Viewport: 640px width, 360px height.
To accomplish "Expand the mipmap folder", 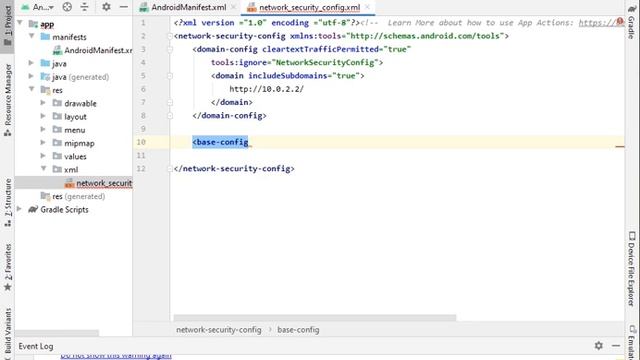I will 43,143.
